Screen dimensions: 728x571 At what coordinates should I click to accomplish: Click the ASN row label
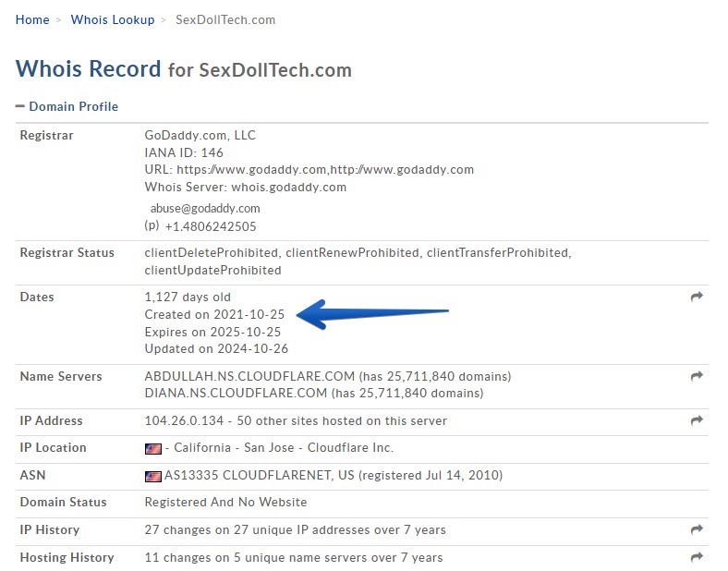pyautogui.click(x=32, y=475)
